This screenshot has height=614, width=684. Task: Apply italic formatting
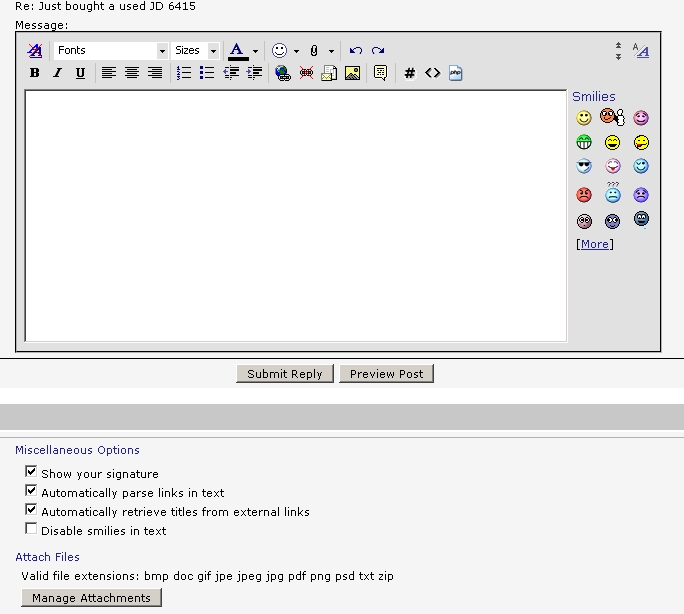(57, 73)
